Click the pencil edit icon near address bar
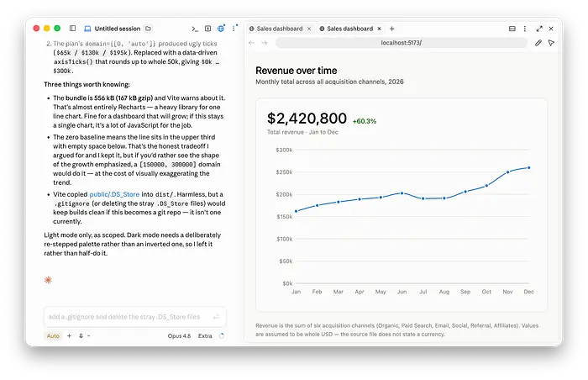588x380 pixels. (x=538, y=43)
